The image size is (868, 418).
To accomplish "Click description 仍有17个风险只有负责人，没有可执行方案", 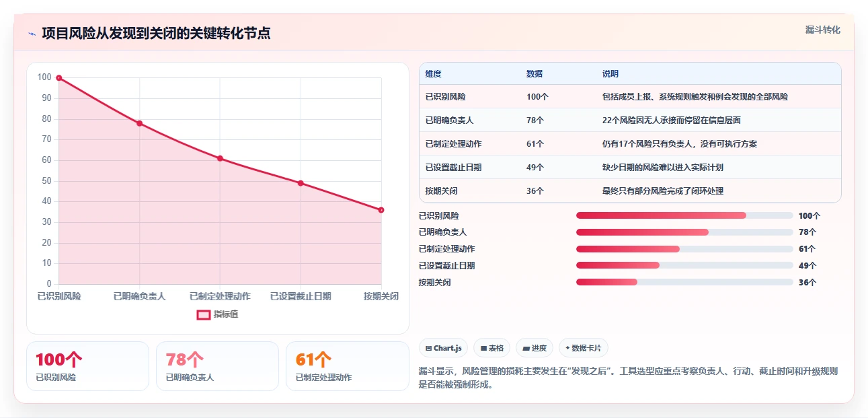I will coord(680,144).
